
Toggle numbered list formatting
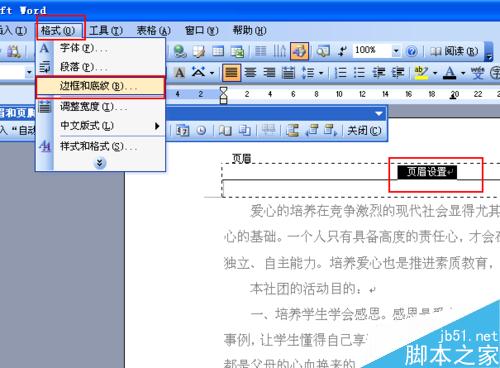tap(340, 72)
